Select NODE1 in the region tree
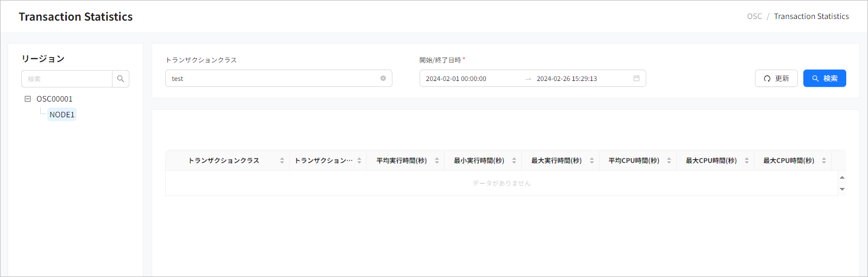The image size is (868, 277). pyautogui.click(x=62, y=115)
